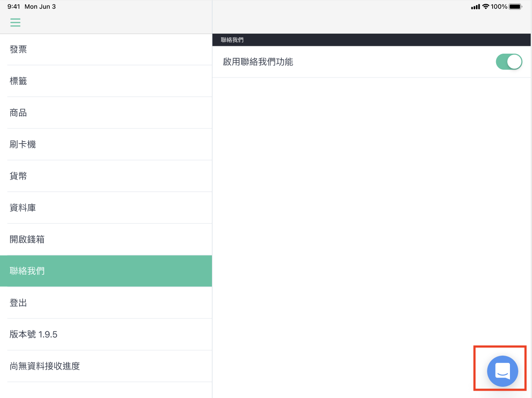This screenshot has width=532, height=398.
Task: Click the 9:41 clock in status bar
Action: 13,6
